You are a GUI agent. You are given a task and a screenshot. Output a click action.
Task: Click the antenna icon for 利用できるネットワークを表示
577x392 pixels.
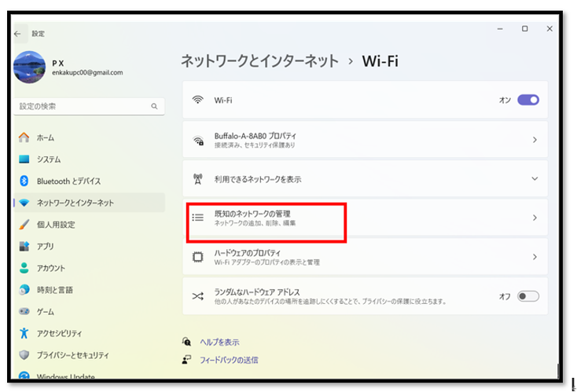[197, 179]
